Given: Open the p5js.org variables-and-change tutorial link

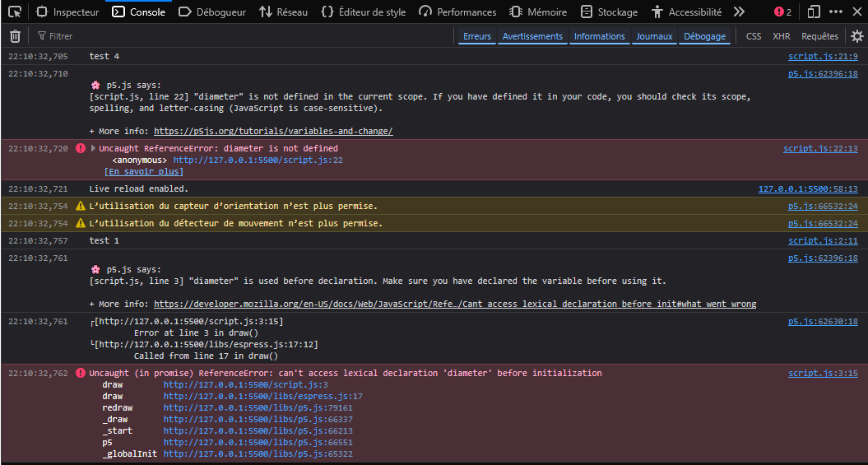Looking at the screenshot, I should coord(273,131).
